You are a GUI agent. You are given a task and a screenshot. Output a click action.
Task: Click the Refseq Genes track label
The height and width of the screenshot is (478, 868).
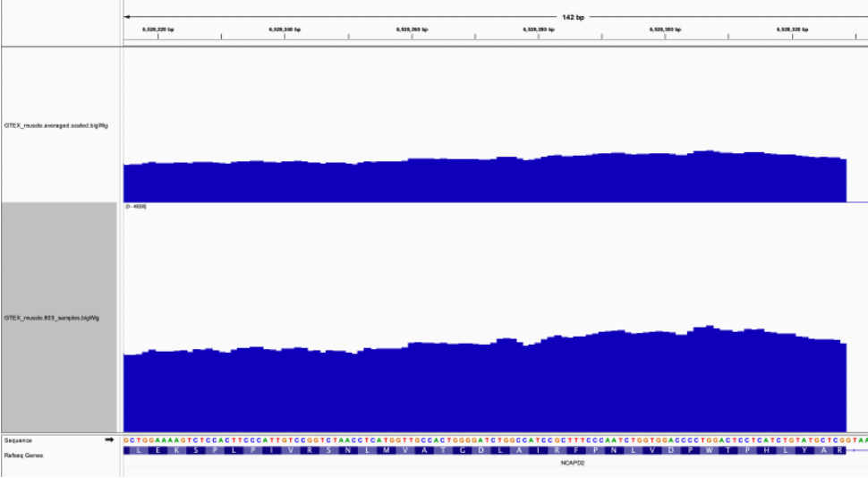point(23,456)
